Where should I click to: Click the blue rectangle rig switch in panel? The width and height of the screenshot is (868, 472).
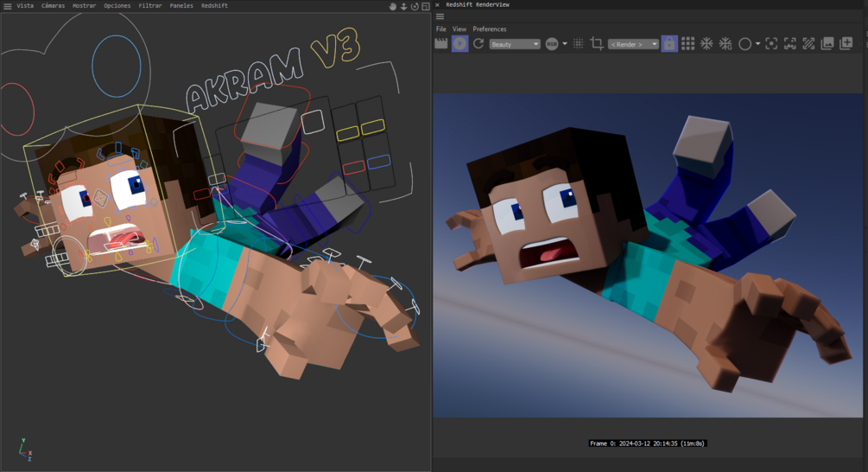click(378, 162)
